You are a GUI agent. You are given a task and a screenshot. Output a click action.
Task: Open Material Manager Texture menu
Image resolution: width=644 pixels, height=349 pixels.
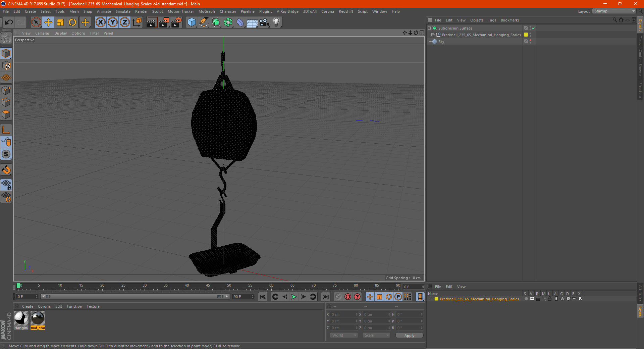point(93,306)
